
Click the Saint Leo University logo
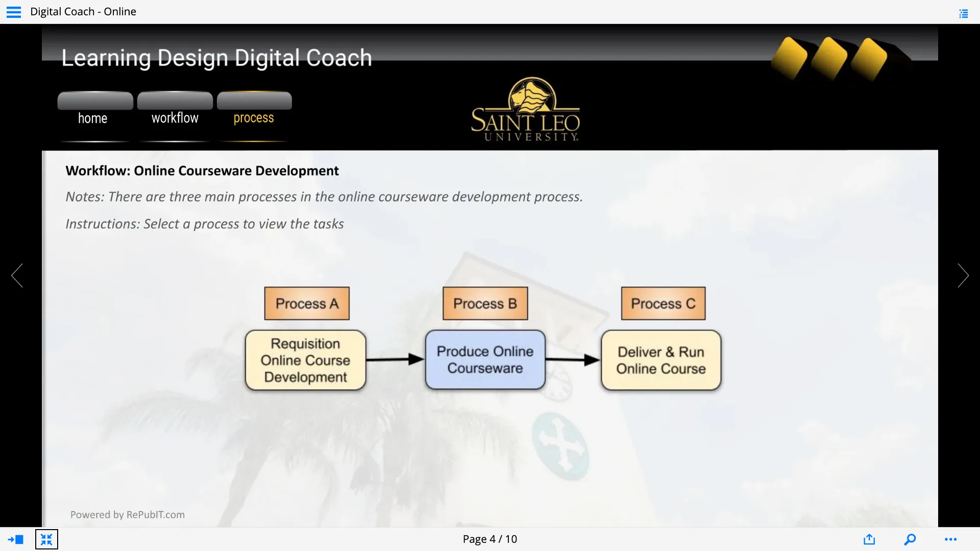(x=525, y=110)
